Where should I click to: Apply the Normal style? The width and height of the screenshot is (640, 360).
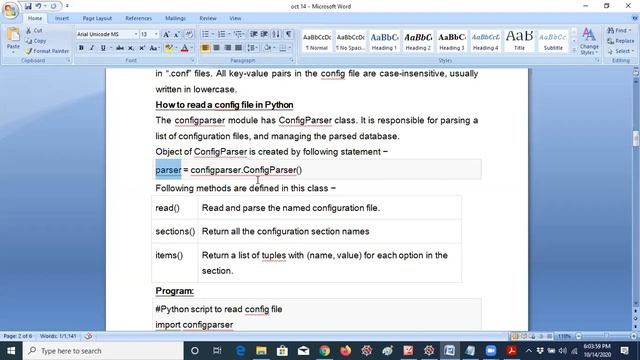[317, 41]
